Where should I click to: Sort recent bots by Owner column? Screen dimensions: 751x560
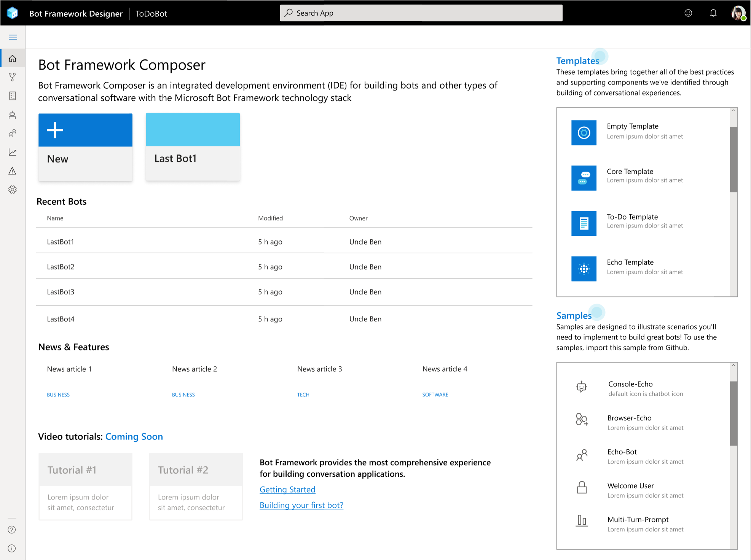(x=359, y=218)
